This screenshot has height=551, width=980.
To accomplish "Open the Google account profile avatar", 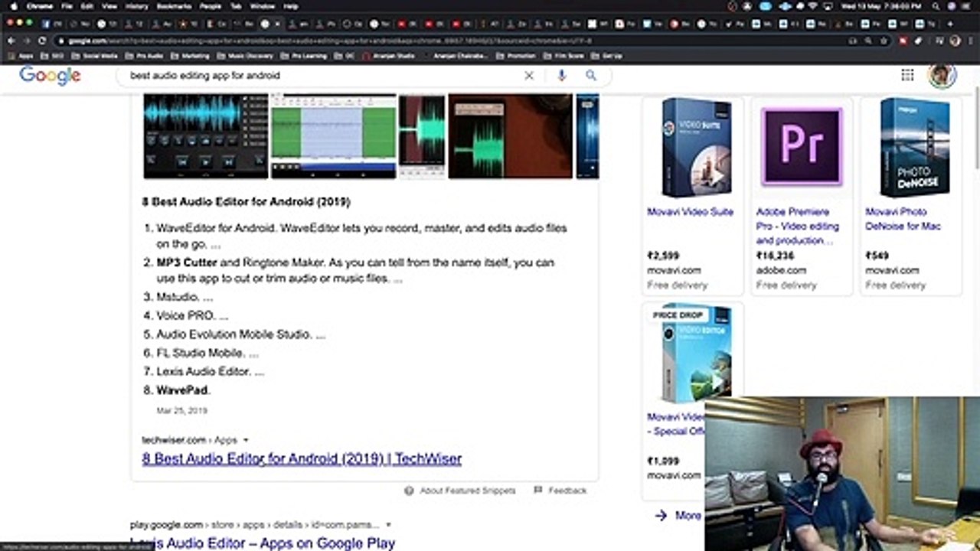I will (x=942, y=74).
